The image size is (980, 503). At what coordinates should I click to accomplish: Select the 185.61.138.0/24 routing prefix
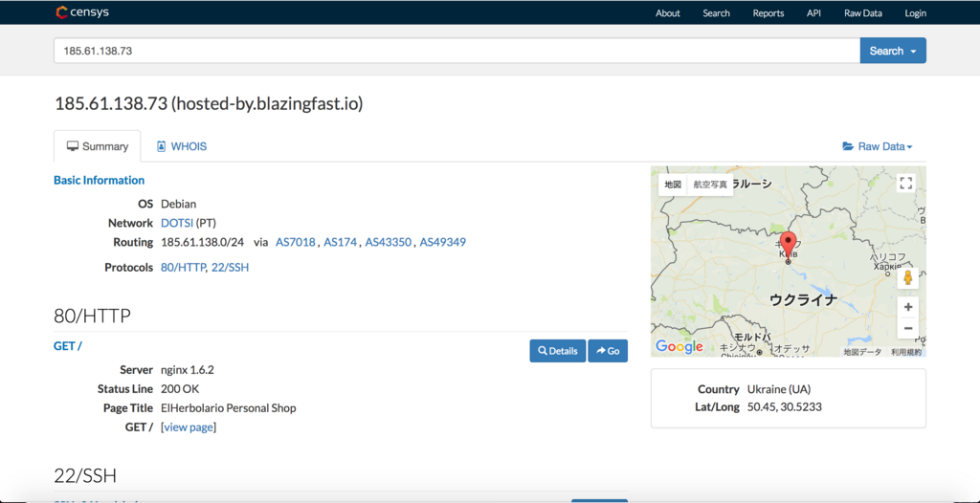[204, 242]
